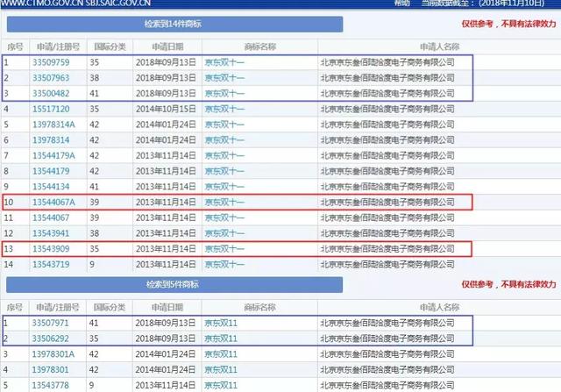Select 仅供参考 disclaimer beside 检索到5件商标

point(508,285)
